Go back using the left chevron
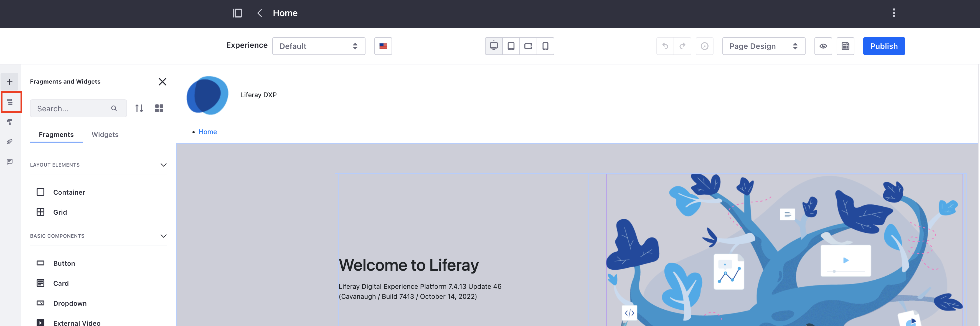 [260, 13]
